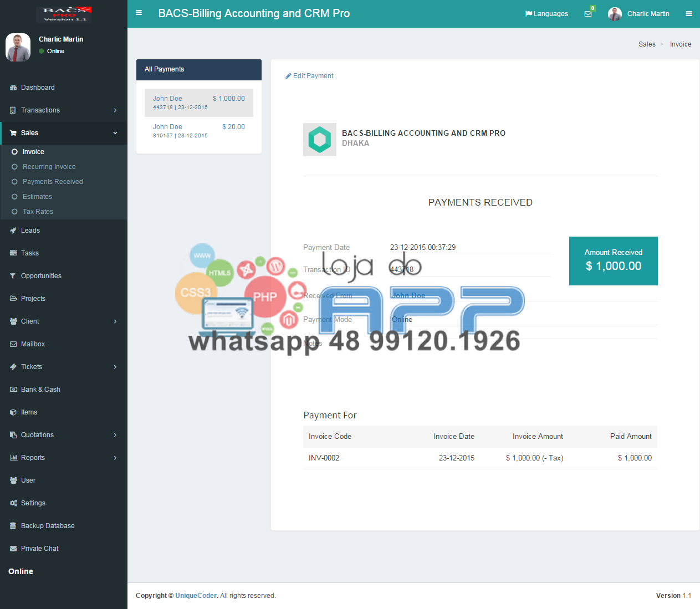Open the Languages menu
The width and height of the screenshot is (700, 609).
(546, 14)
